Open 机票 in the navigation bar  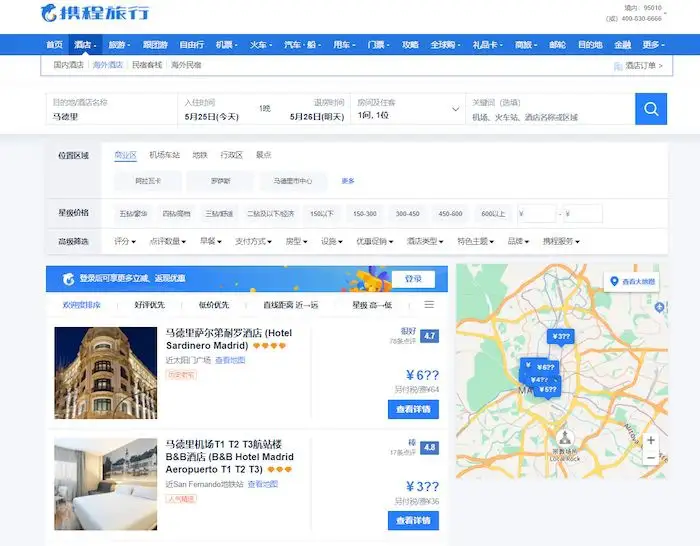pos(226,45)
